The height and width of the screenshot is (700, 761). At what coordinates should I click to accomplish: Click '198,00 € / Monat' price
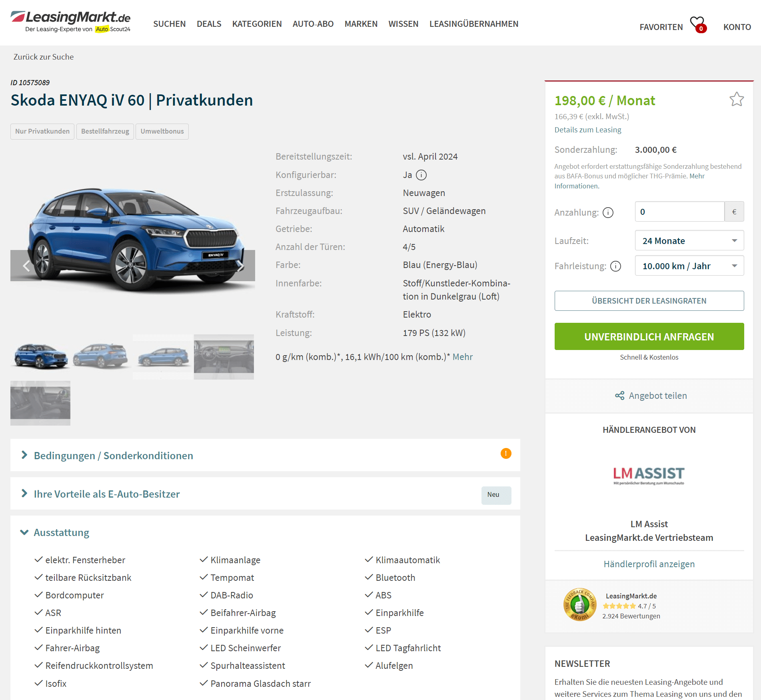pyautogui.click(x=605, y=100)
